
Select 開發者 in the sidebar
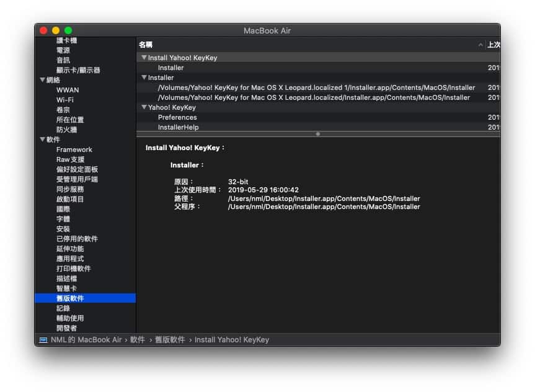(x=66, y=327)
